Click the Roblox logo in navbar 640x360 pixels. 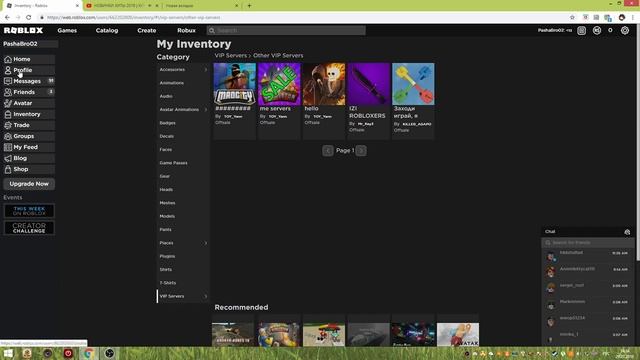[23, 30]
